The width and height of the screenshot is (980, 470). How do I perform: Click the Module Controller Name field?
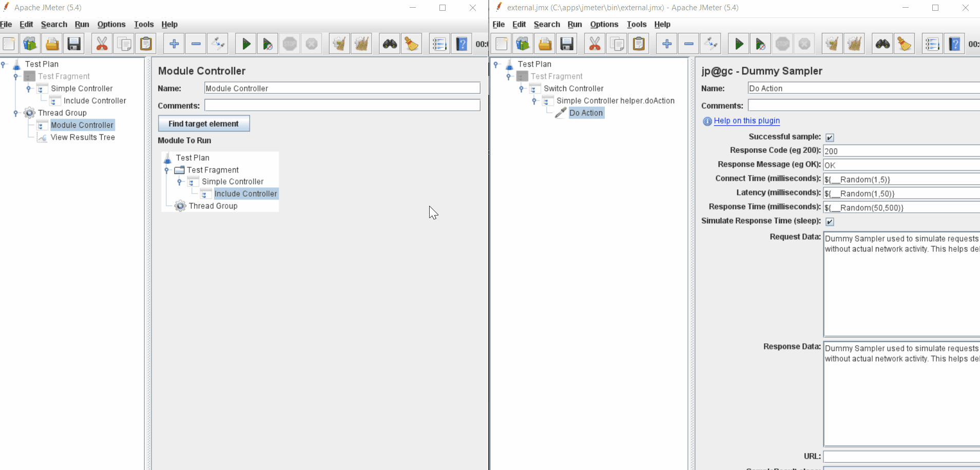342,88
